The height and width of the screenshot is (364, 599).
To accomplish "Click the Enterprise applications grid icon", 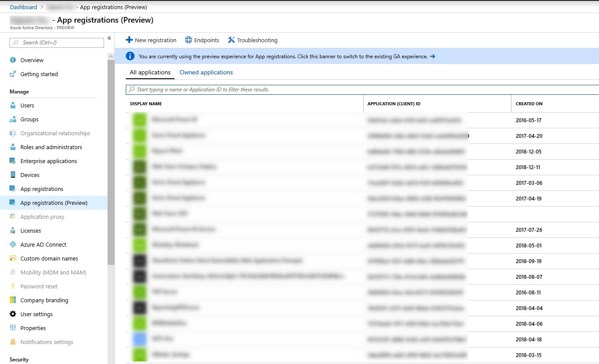I will 13,161.
